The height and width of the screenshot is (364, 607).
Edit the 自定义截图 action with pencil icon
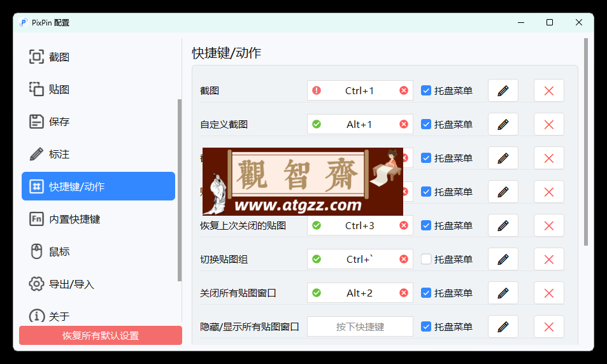(503, 124)
